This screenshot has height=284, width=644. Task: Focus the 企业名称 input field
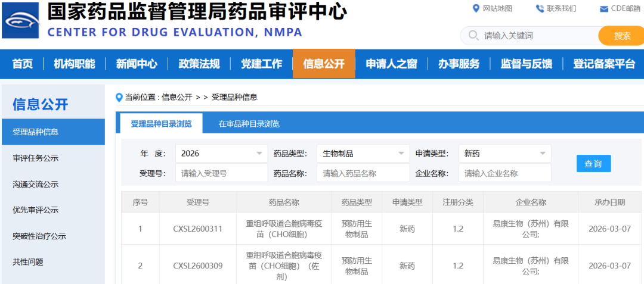point(504,173)
